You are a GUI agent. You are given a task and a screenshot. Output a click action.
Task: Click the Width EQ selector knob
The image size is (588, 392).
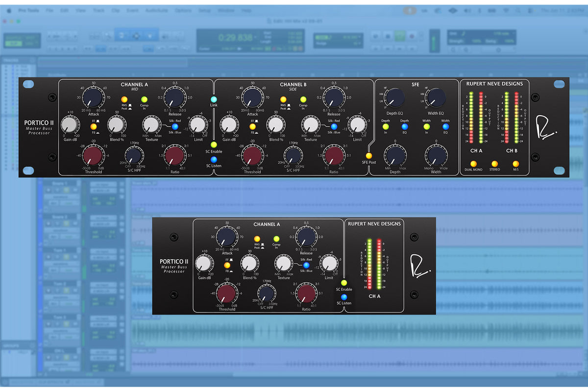pos(436,98)
